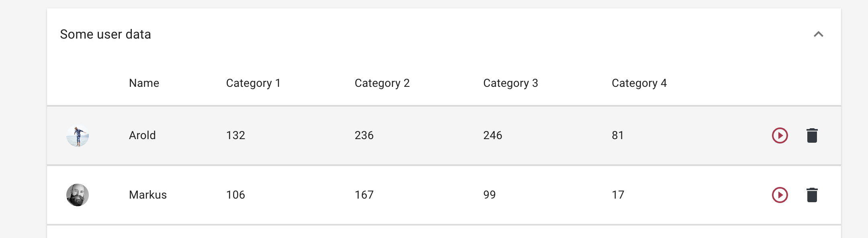This screenshot has height=238, width=868.
Task: Sort by the Category 1 header
Action: [x=253, y=83]
